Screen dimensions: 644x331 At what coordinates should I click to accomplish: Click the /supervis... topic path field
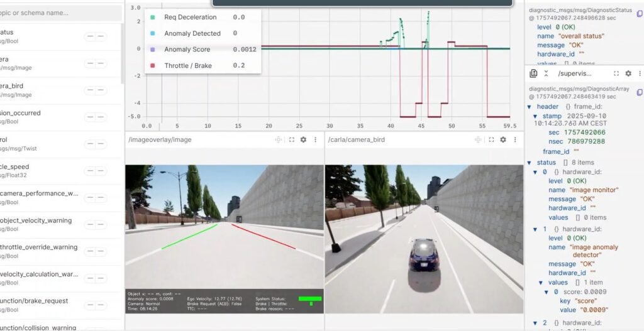click(575, 73)
